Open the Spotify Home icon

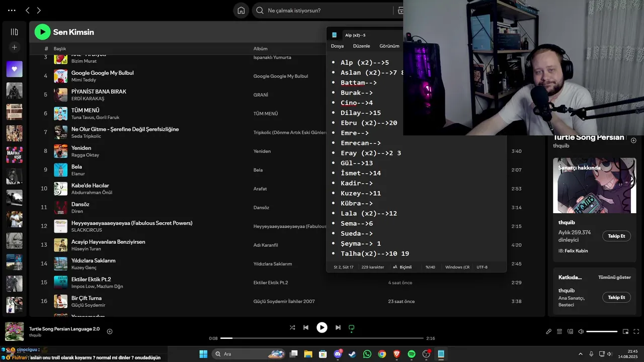241,10
